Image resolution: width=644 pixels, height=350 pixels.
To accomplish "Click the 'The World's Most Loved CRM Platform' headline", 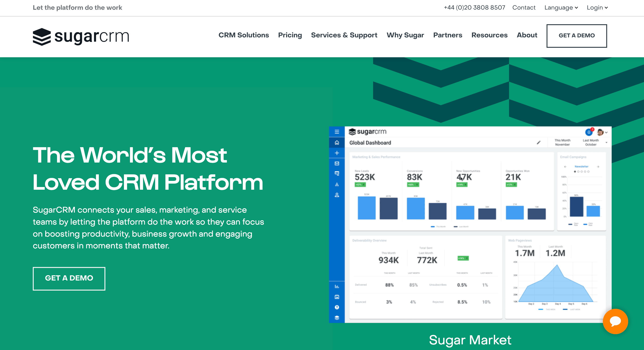I will [148, 168].
